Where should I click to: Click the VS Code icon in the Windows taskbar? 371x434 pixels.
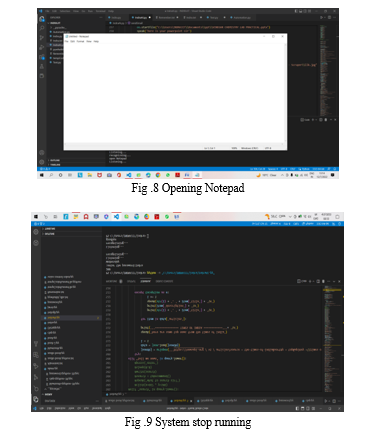pyautogui.click(x=129, y=175)
